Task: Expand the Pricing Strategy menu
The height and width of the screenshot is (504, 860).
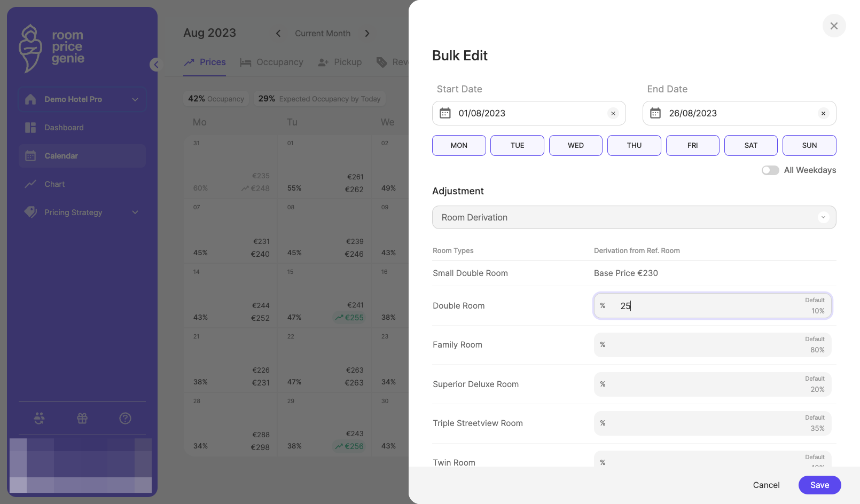Action: click(82, 212)
